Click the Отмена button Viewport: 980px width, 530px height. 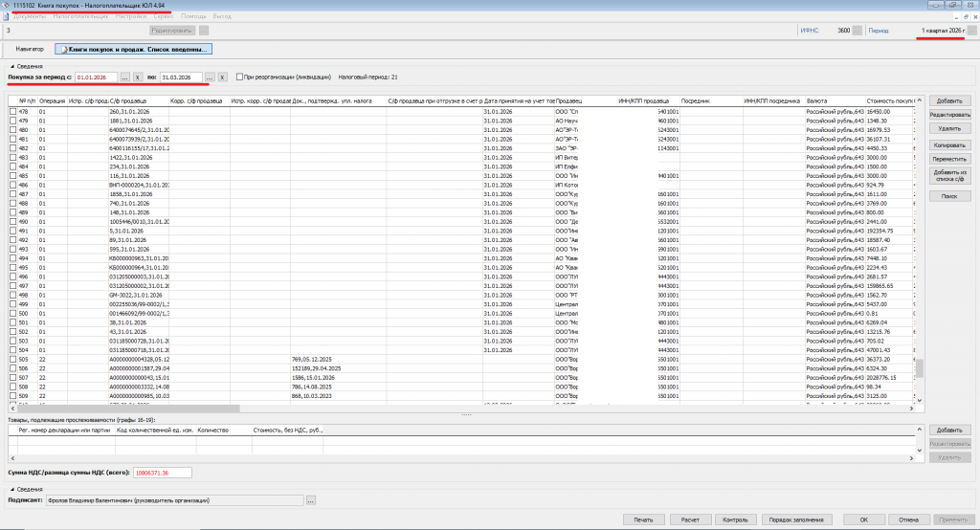click(x=909, y=519)
